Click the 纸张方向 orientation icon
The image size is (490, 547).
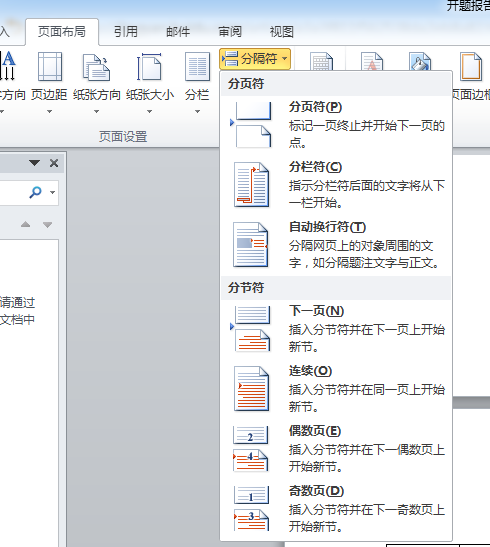tap(97, 67)
